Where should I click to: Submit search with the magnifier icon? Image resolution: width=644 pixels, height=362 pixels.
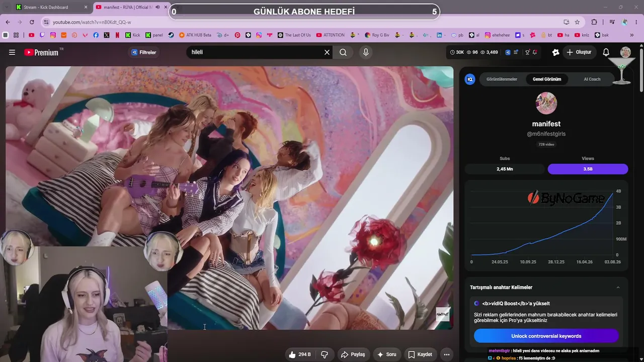click(x=343, y=52)
